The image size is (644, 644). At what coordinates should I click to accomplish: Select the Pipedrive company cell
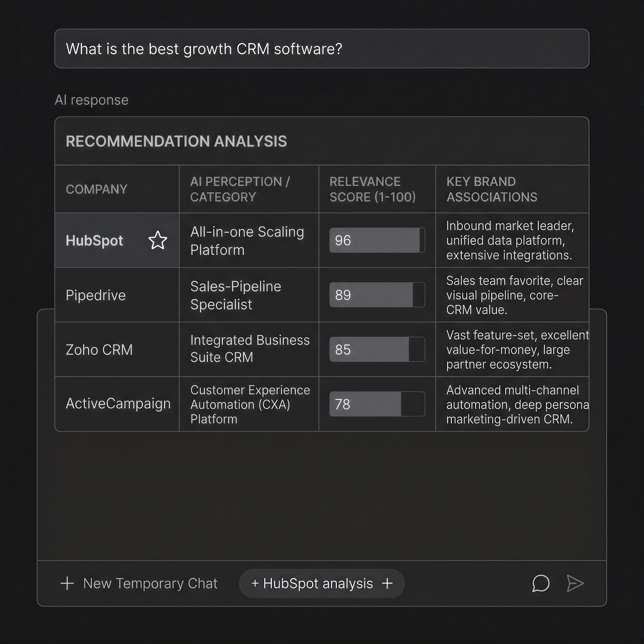(117, 295)
